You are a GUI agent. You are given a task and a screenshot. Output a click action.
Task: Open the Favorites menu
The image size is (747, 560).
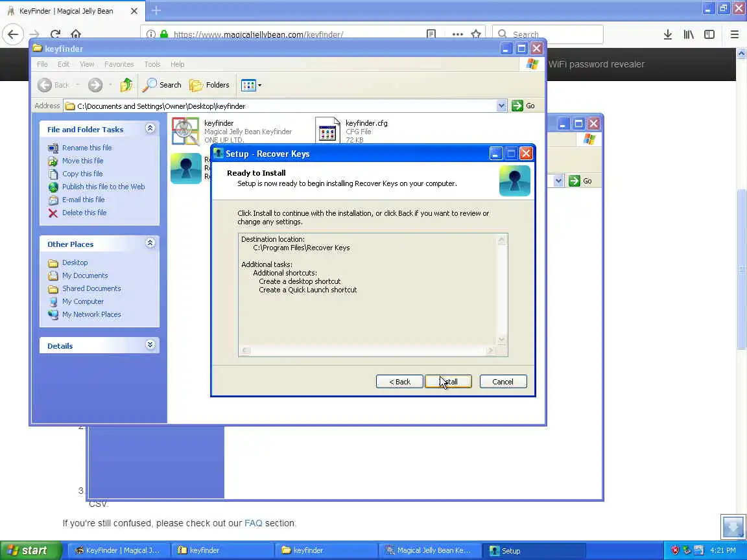[119, 64]
